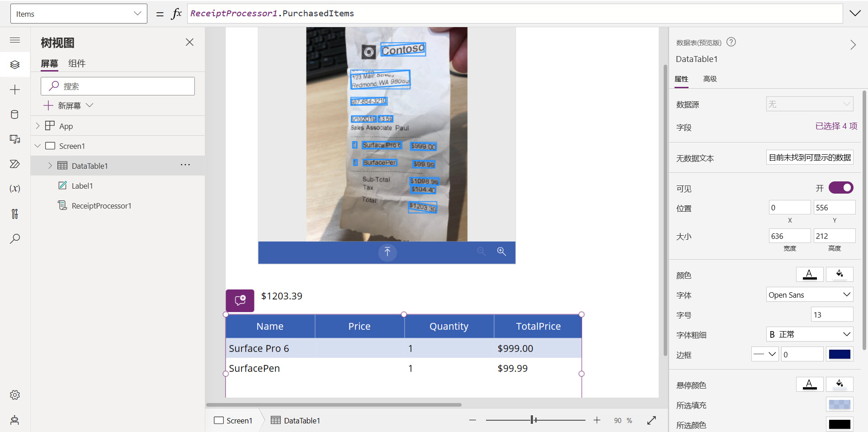Open the Data cylinder icon
868x432 pixels.
(x=15, y=114)
